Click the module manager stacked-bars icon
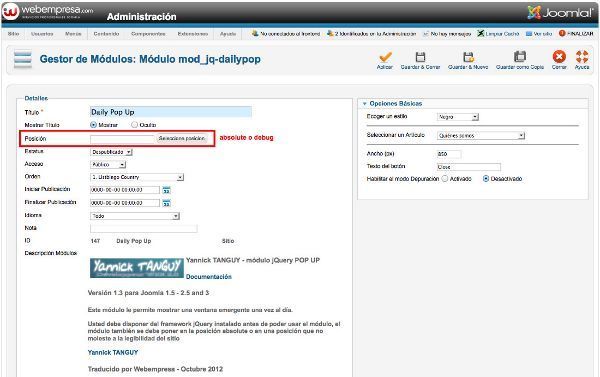 23,59
